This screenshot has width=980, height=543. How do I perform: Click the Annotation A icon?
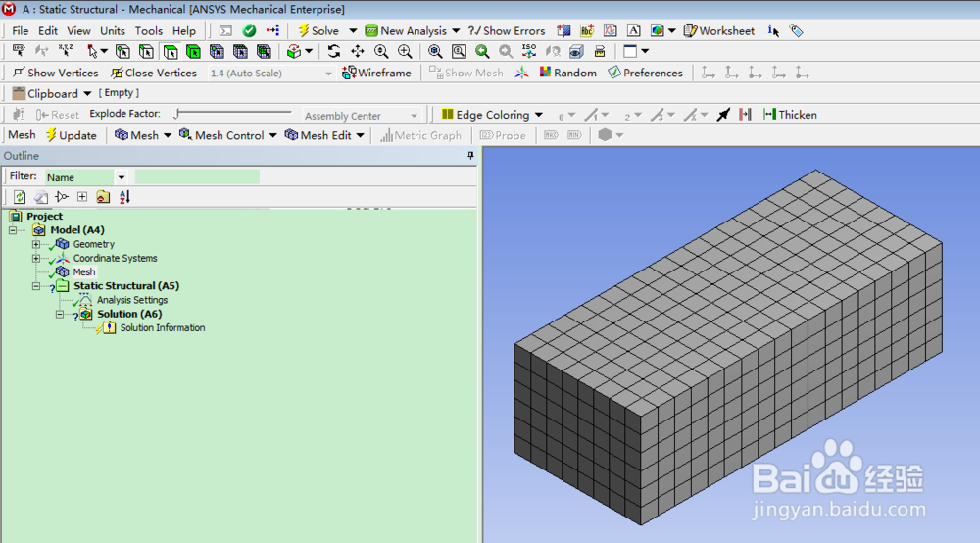coord(634,31)
